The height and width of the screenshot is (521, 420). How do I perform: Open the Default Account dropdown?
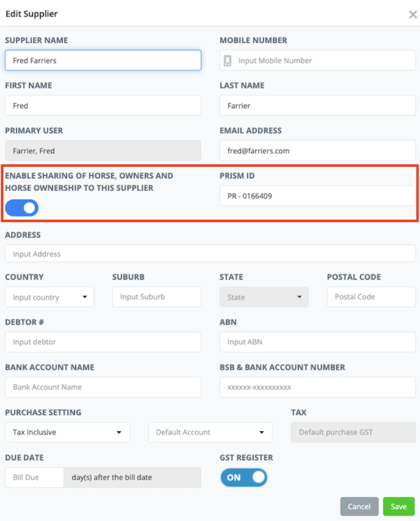pos(210,432)
